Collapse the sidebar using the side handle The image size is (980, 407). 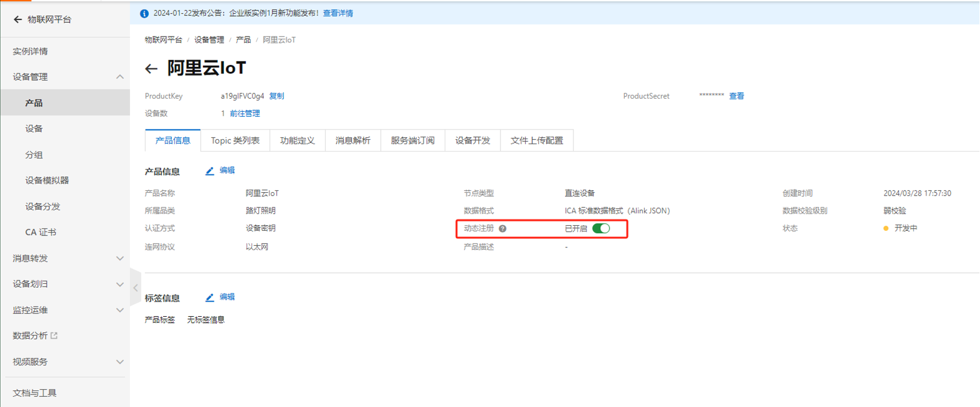click(136, 288)
